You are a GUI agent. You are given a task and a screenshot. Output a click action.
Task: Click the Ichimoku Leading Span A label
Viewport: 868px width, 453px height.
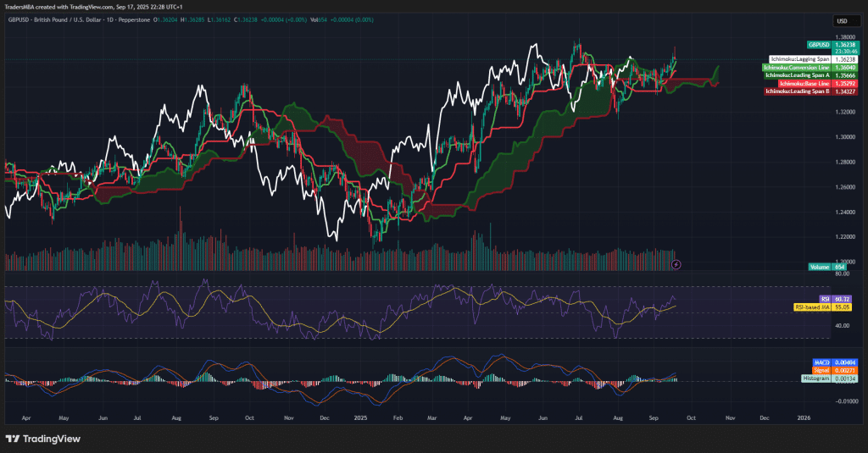(x=797, y=75)
